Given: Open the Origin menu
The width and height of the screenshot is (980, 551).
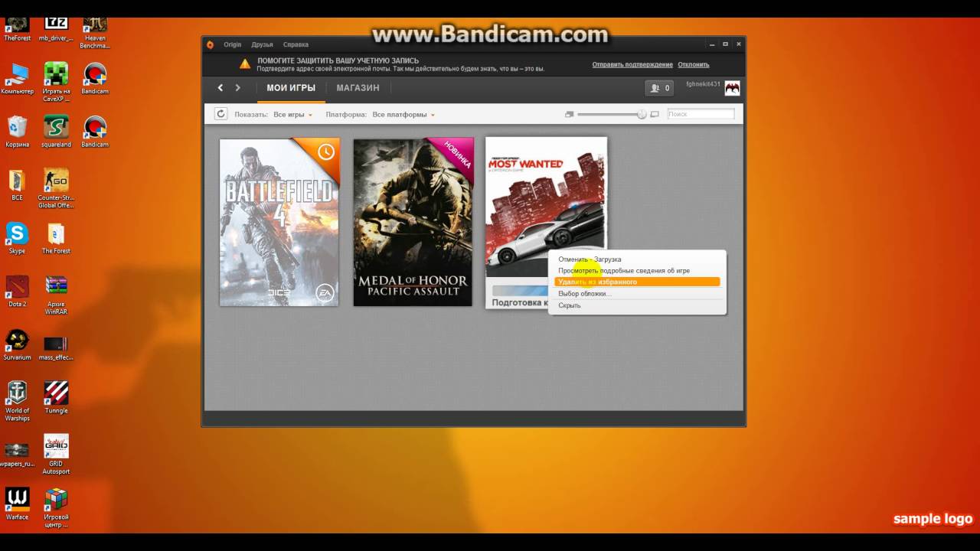Looking at the screenshot, I should click(232, 44).
